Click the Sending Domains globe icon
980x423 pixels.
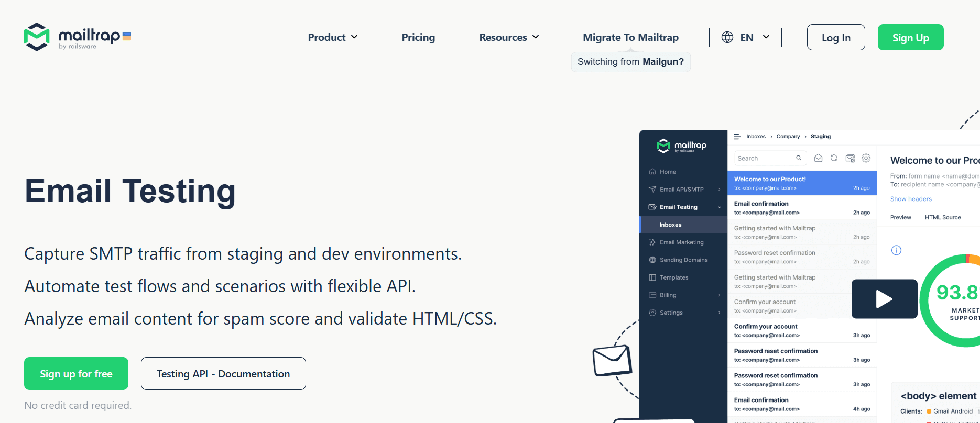[652, 260]
